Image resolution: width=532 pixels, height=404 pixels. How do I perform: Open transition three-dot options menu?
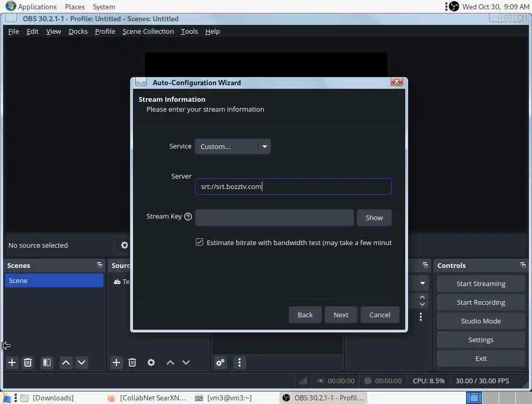click(x=421, y=317)
